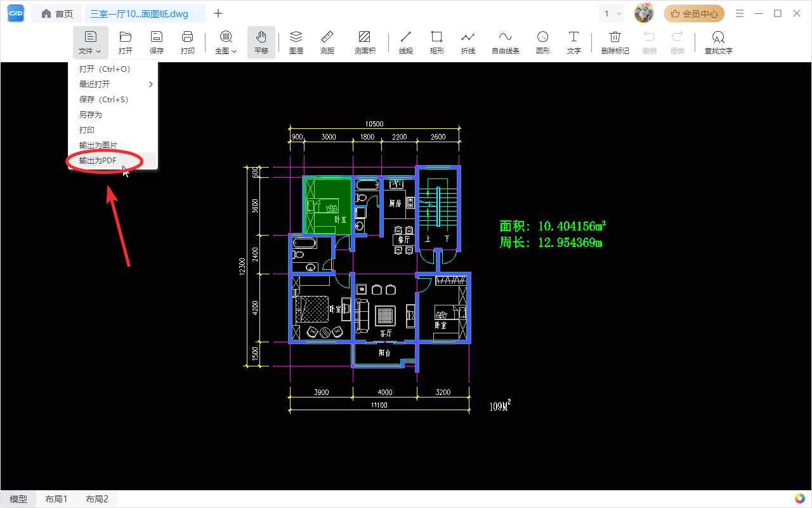Toggle the 平移 pan tool
This screenshot has height=508, width=812.
pyautogui.click(x=261, y=43)
